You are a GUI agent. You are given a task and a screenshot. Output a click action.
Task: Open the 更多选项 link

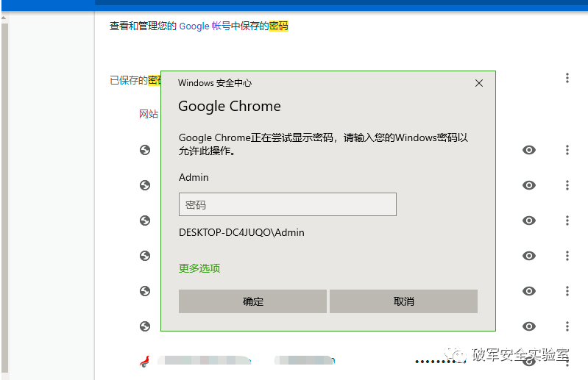(199, 268)
